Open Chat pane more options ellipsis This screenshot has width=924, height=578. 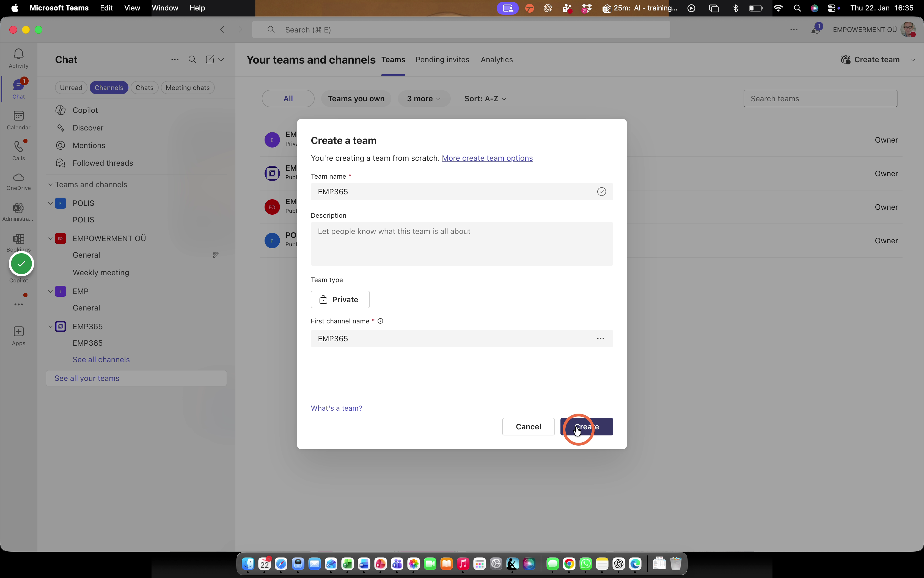[175, 60]
